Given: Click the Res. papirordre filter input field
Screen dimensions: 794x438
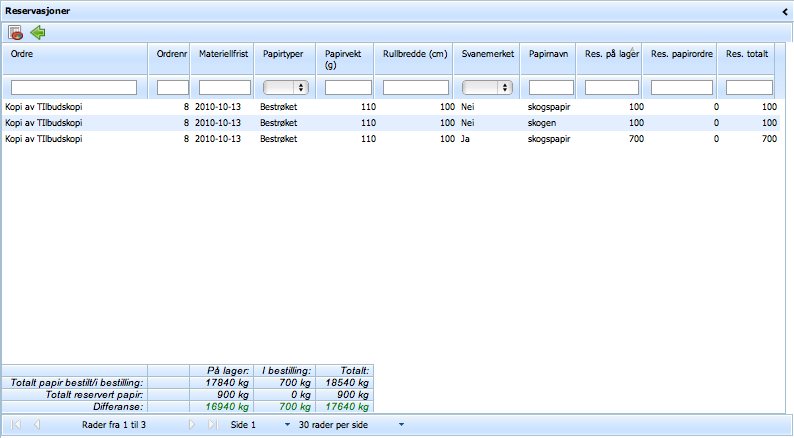Looking at the screenshot, I should pyautogui.click(x=684, y=87).
